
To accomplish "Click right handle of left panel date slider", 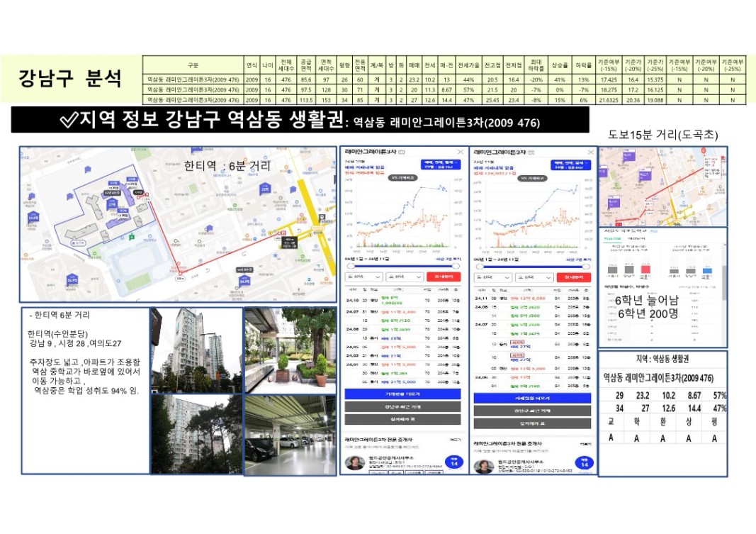I will click(x=456, y=266).
